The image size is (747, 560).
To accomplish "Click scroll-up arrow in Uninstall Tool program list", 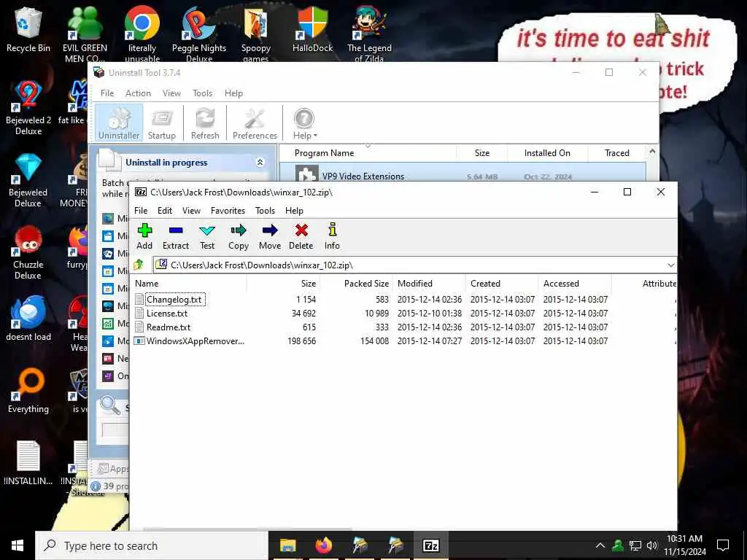I will pos(652,152).
